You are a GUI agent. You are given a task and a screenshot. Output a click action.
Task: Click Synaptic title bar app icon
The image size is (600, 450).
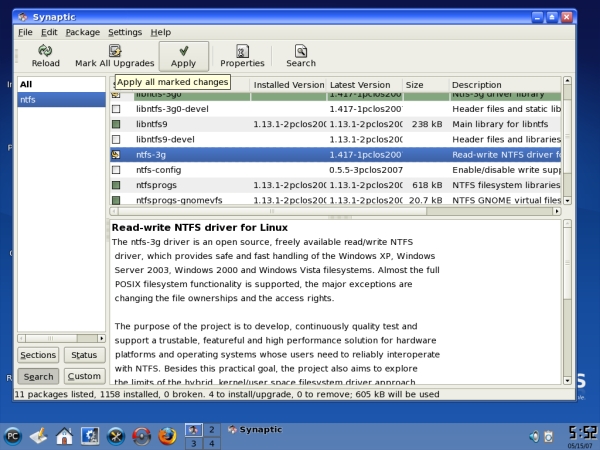[23, 17]
